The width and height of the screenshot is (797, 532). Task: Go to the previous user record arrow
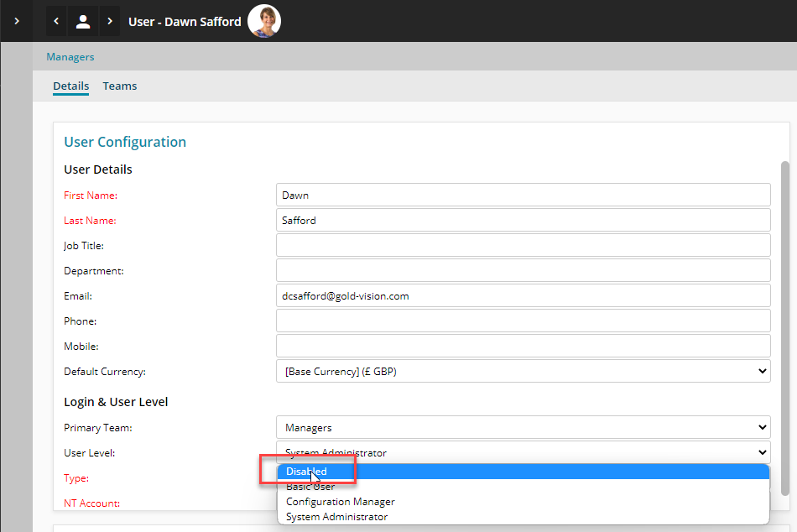tap(56, 21)
